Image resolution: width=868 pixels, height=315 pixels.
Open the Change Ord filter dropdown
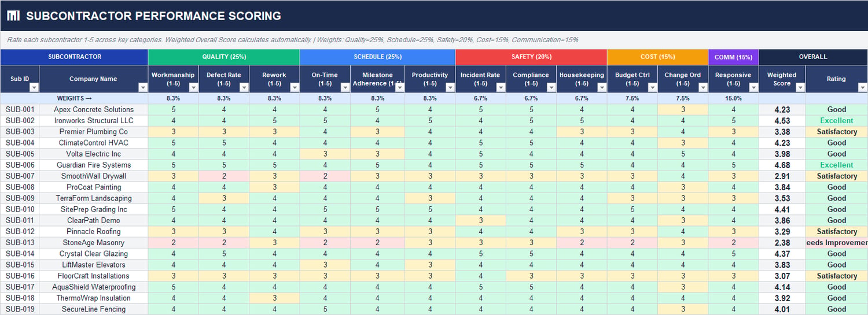(x=703, y=87)
